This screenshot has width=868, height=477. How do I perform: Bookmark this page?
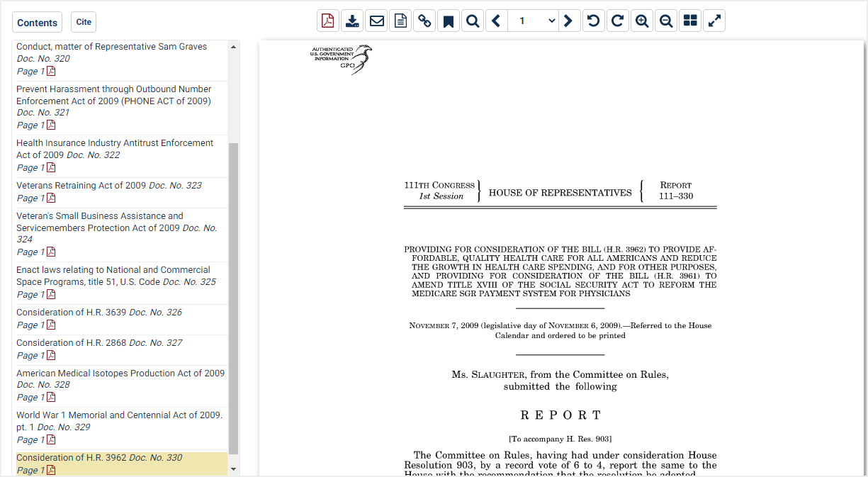coord(448,21)
